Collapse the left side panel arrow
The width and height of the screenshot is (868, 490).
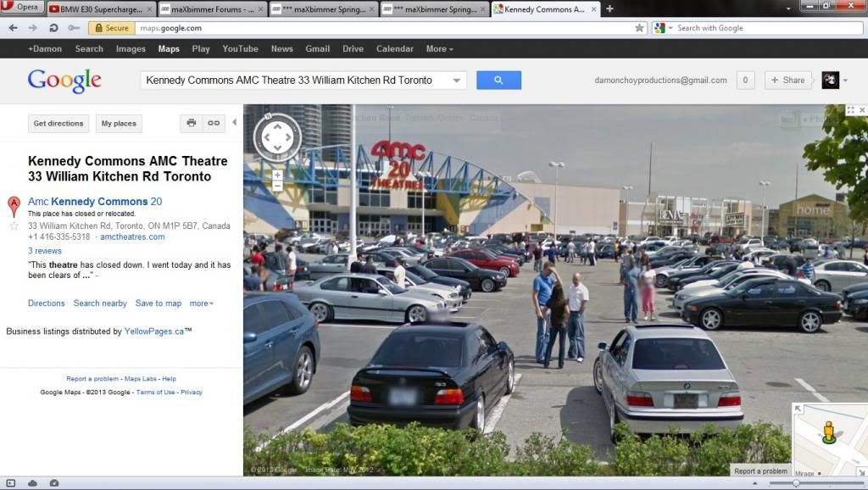point(234,122)
